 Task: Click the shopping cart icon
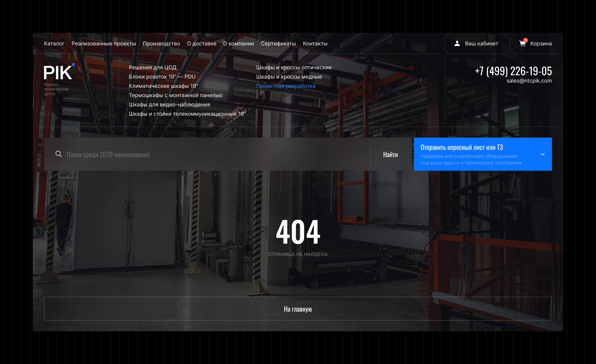(x=522, y=44)
